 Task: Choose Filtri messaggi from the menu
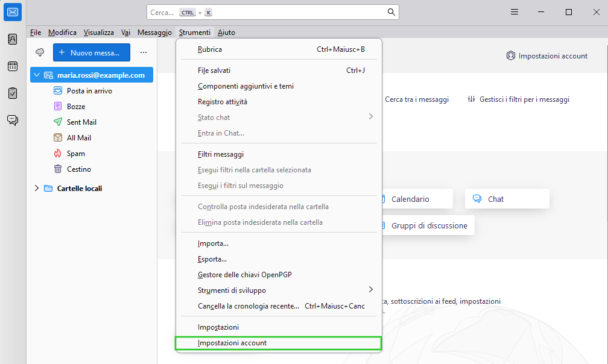[x=221, y=154]
